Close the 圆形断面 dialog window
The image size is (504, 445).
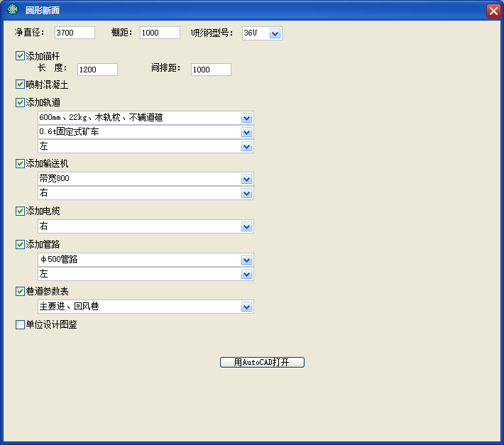(x=493, y=11)
